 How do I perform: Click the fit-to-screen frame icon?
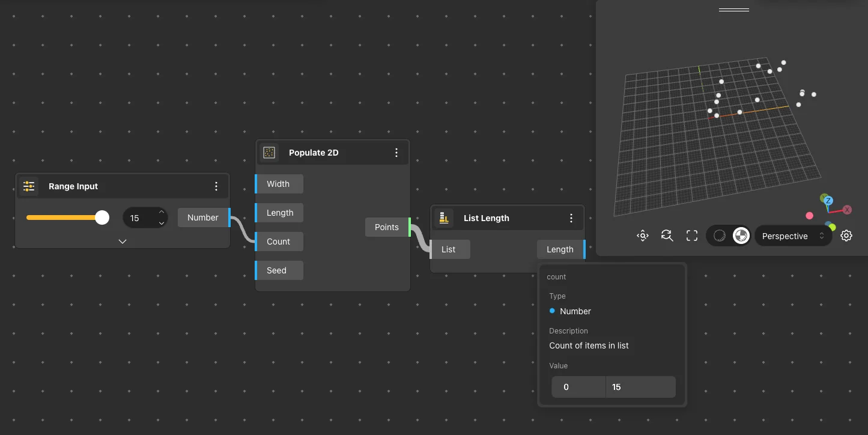(691, 236)
